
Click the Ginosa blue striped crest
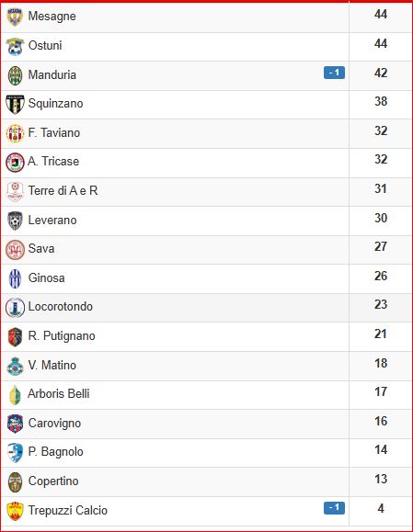click(15, 278)
